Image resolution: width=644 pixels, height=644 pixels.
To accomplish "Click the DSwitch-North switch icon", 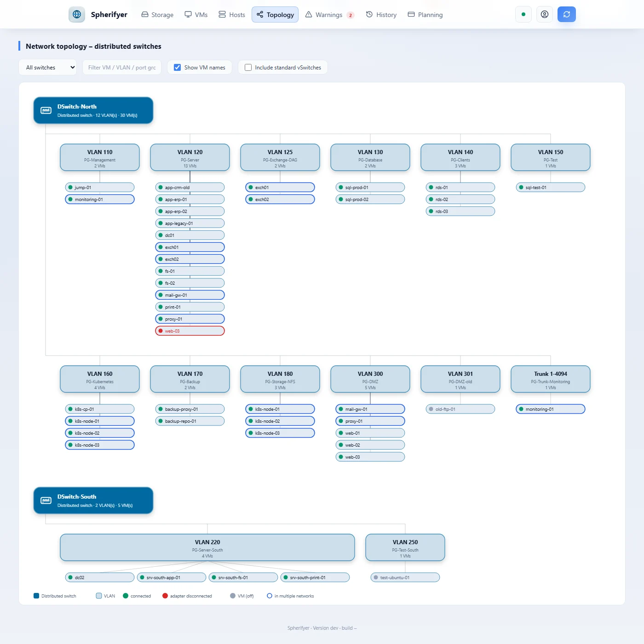I will coord(46,110).
